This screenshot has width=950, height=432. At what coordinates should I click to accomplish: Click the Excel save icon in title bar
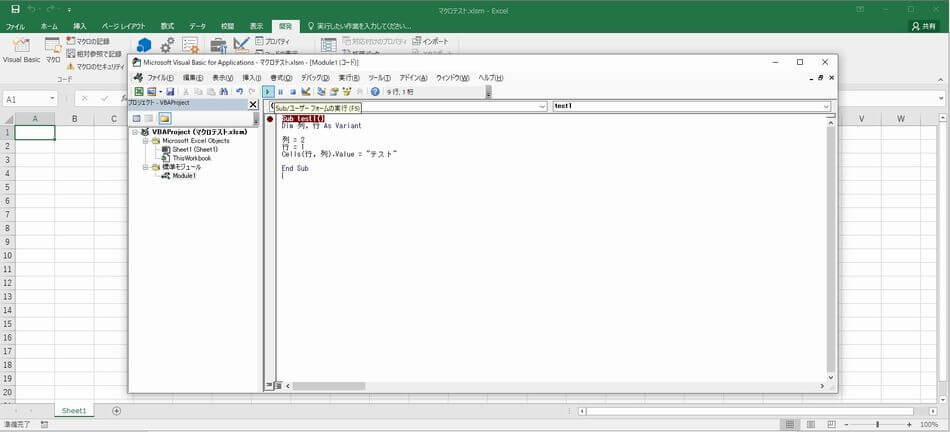tap(15, 10)
